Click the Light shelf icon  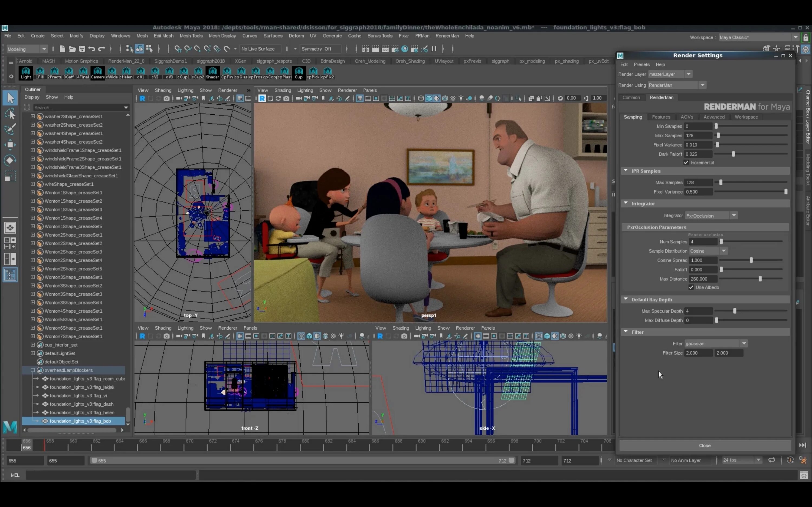[25, 73]
